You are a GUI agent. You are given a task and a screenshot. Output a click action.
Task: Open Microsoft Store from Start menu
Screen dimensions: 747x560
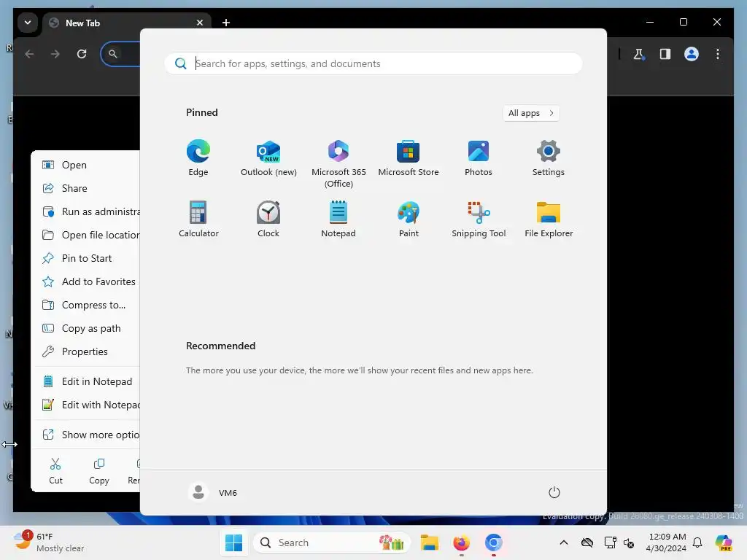(409, 158)
